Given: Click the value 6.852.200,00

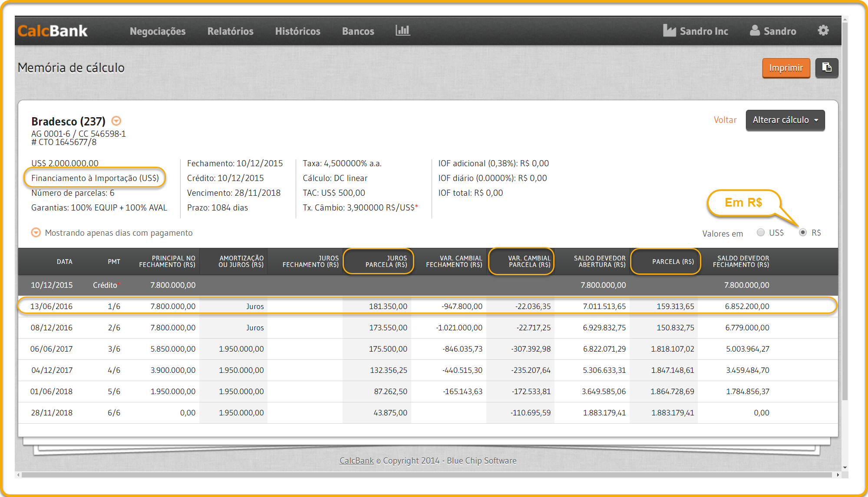Looking at the screenshot, I should (747, 306).
